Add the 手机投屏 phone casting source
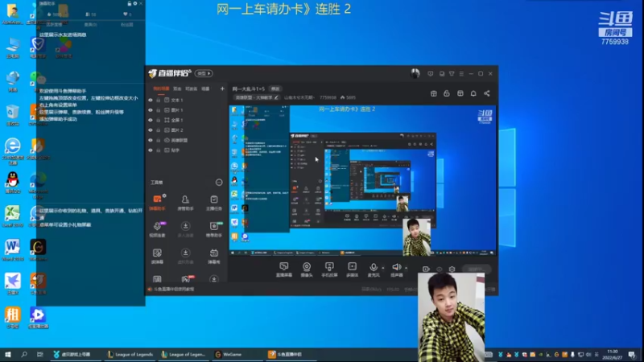Image resolution: width=644 pixels, height=362 pixels. (x=329, y=269)
